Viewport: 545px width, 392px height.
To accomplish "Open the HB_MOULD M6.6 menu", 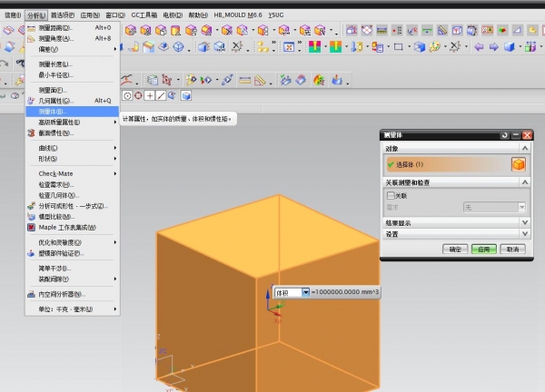I will coord(238,15).
